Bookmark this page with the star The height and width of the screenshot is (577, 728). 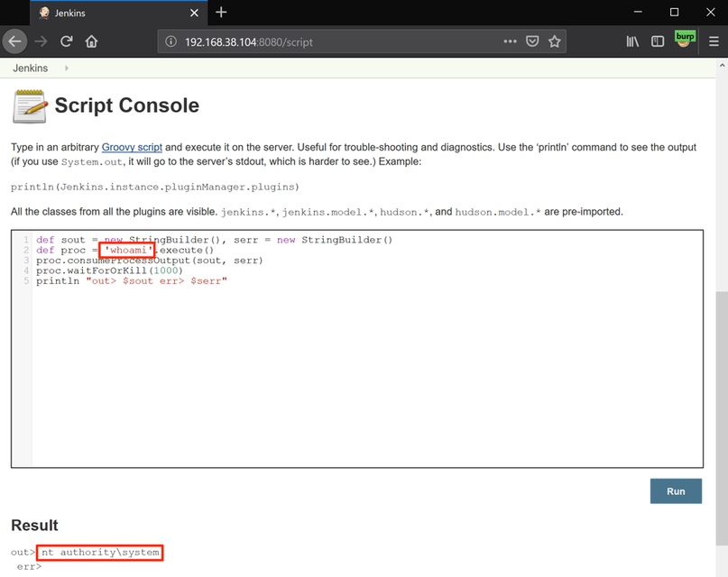point(555,41)
